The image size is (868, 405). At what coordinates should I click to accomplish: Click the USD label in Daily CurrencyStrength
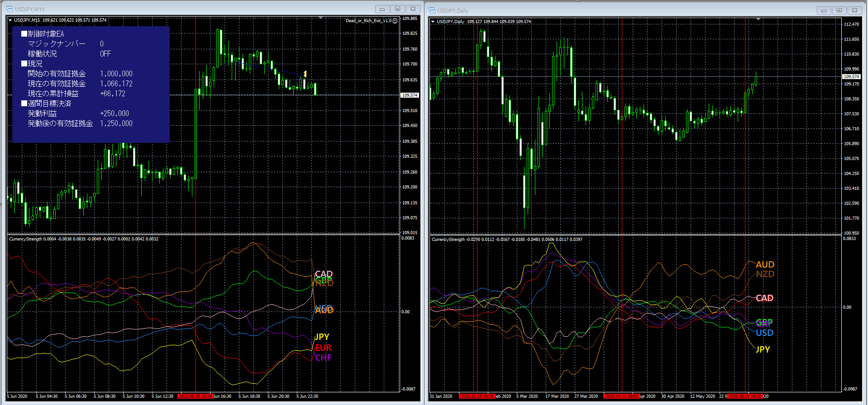(764, 333)
